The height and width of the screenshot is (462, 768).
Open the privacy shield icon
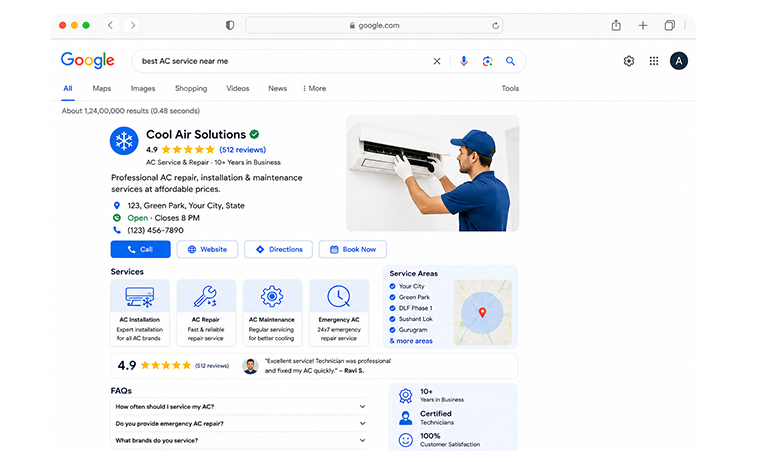coord(230,25)
